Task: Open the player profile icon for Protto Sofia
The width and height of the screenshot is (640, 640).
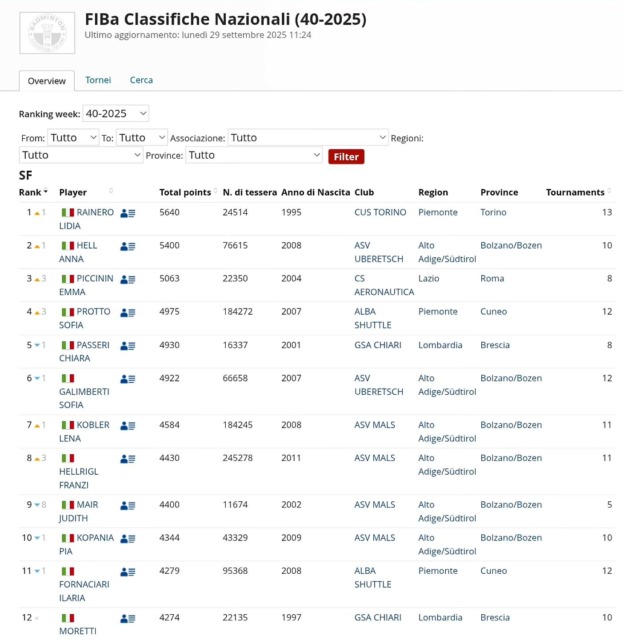Action: pyautogui.click(x=127, y=312)
